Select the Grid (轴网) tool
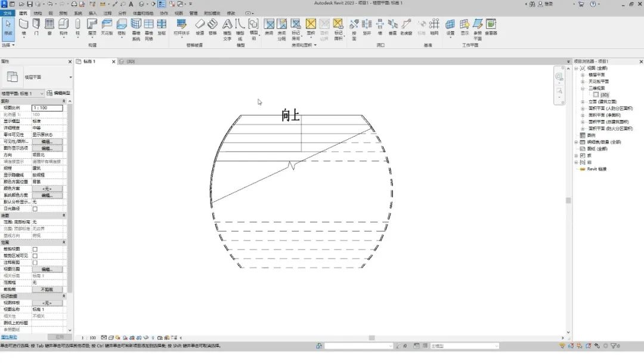The image size is (644, 363). pos(434,27)
